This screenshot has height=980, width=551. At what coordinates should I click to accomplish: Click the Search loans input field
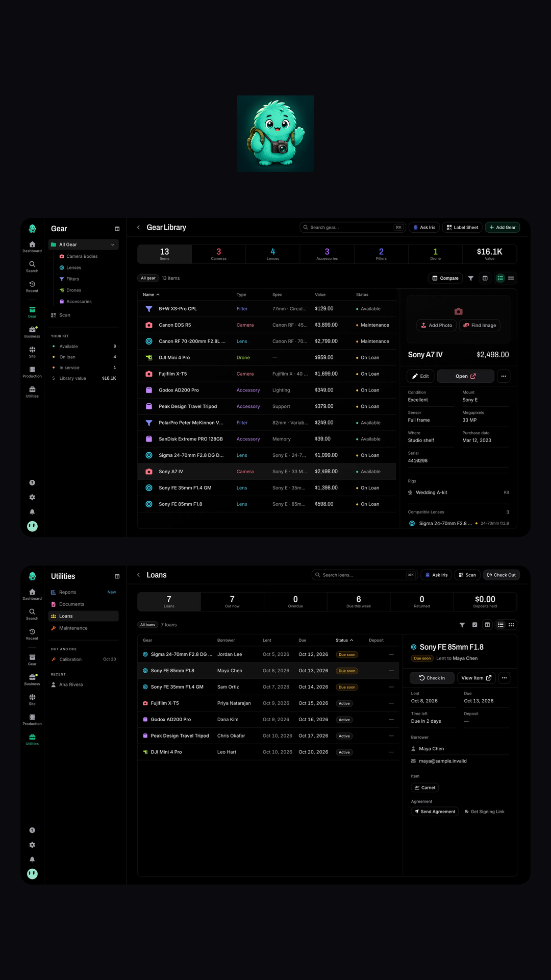[x=365, y=575]
